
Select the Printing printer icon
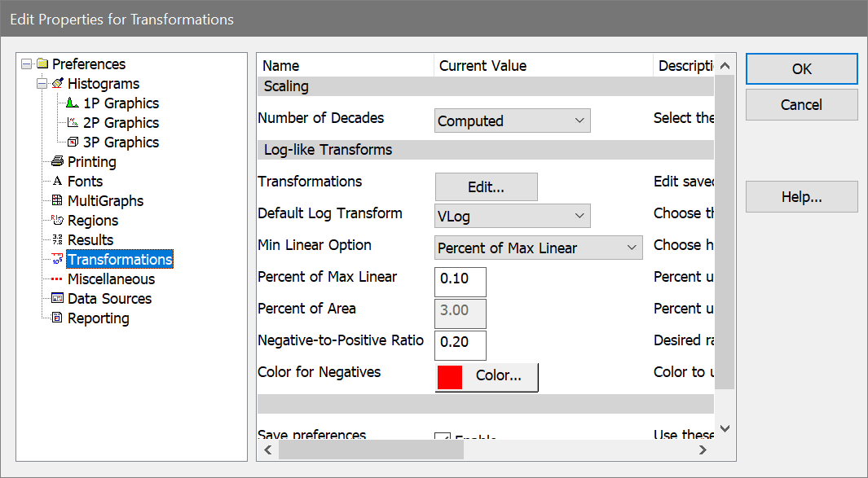[x=57, y=162]
